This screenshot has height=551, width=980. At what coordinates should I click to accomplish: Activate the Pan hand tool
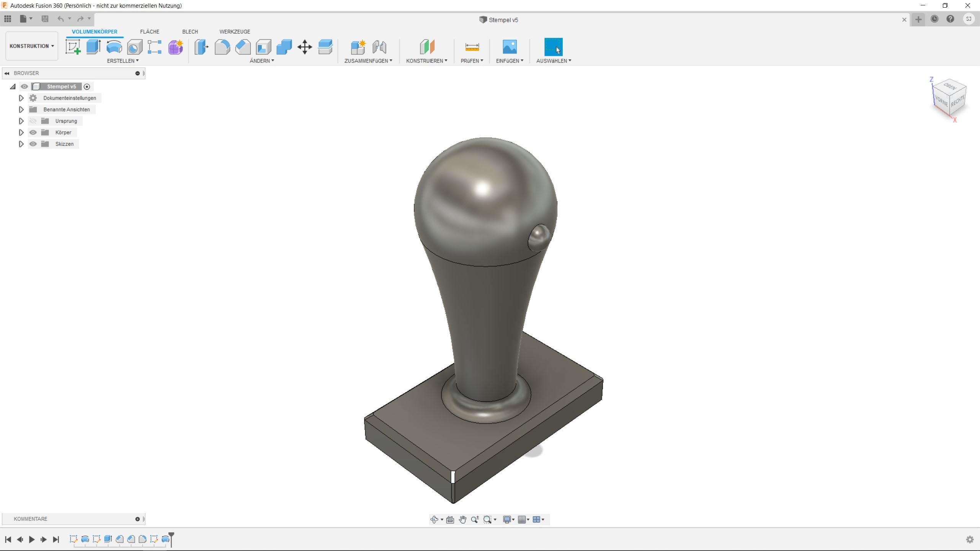462,519
